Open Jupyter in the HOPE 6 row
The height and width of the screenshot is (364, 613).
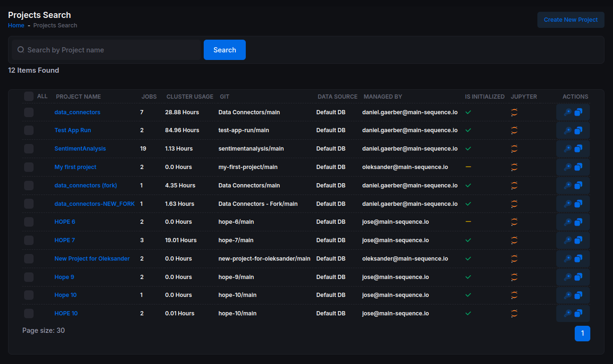click(x=514, y=222)
